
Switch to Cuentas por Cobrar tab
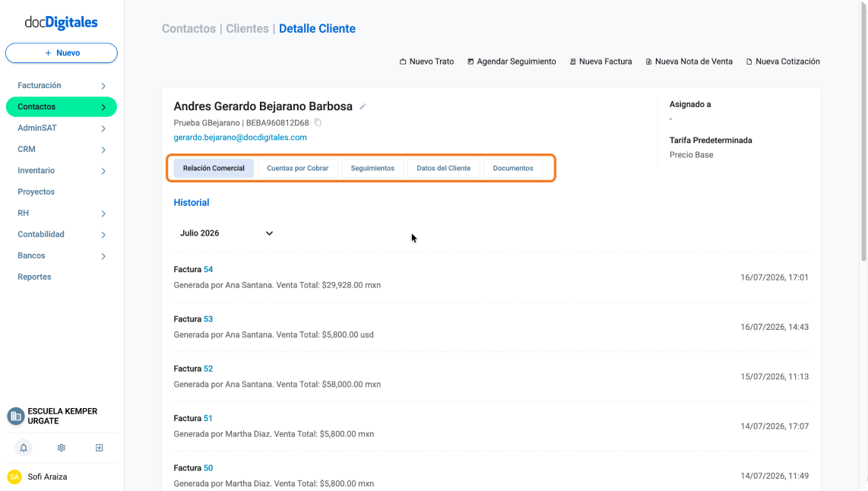(x=298, y=168)
